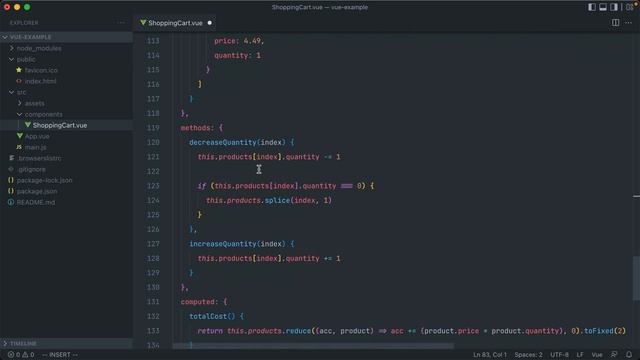Click the horizontal scrollbar in editor
This screenshot has width=640, height=360.
(313, 346)
